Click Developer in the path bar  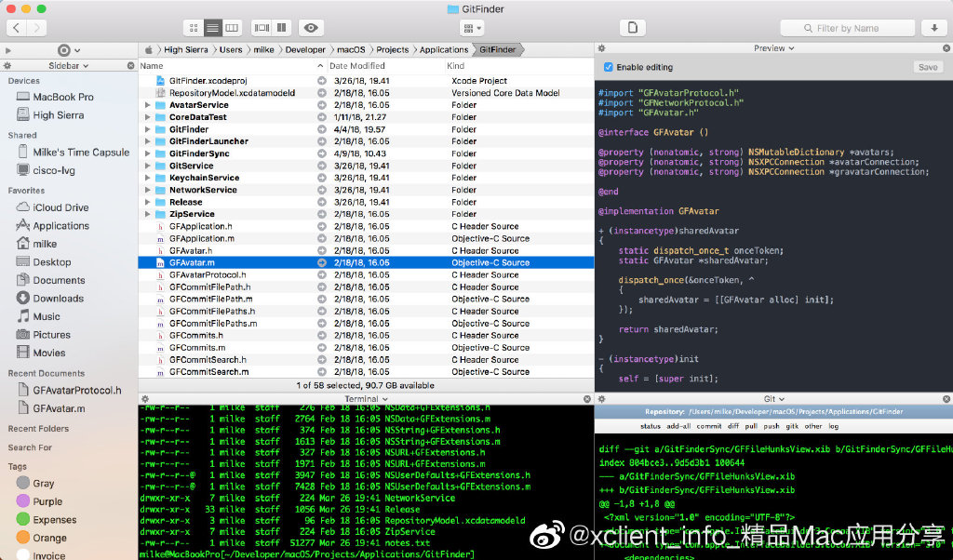(305, 50)
